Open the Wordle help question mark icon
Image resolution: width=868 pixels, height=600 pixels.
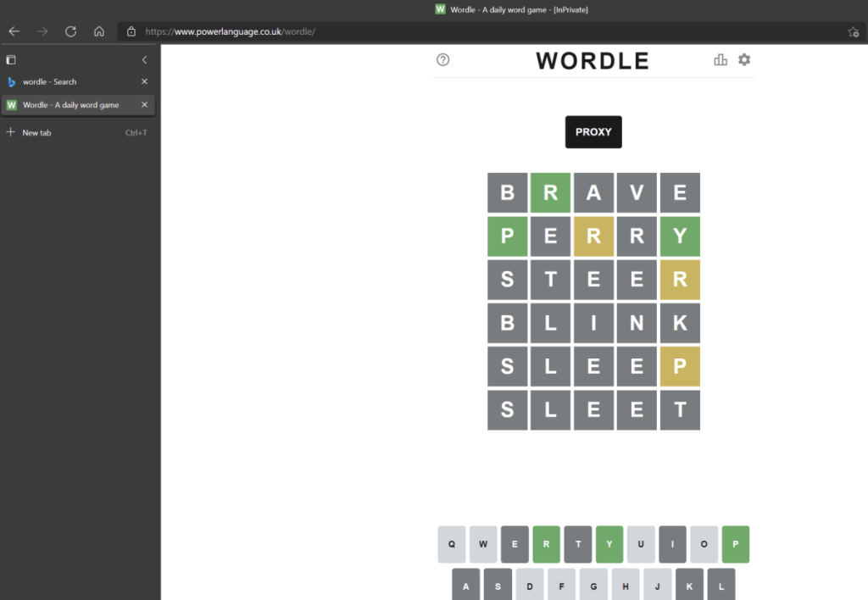[x=442, y=60]
